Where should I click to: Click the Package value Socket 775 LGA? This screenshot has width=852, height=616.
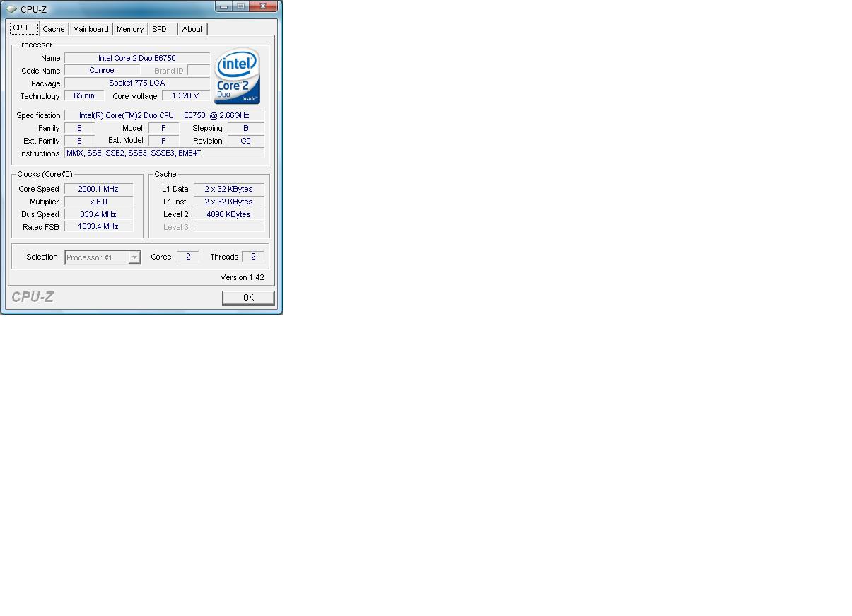point(137,83)
